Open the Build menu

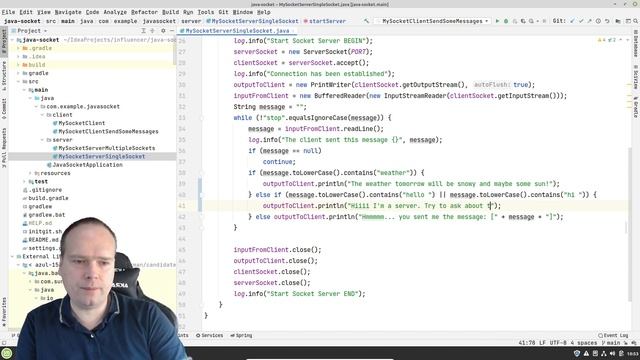click(170, 12)
